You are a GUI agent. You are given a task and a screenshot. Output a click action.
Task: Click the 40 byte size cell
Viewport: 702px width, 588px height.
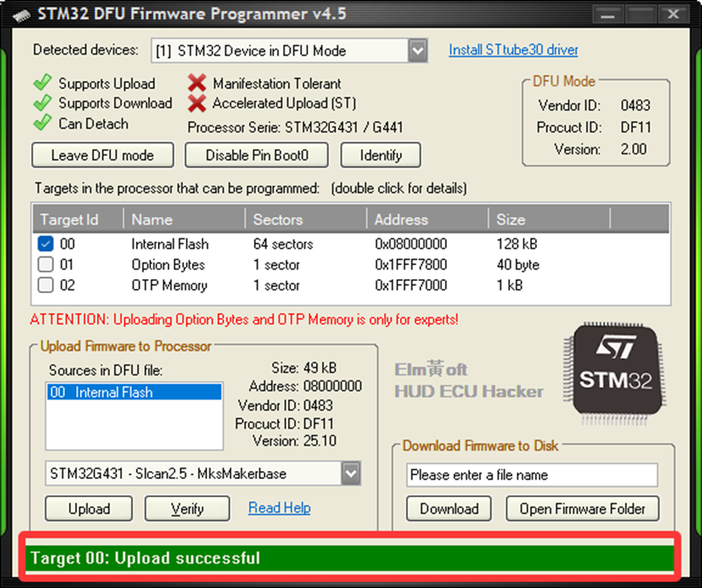[518, 264]
